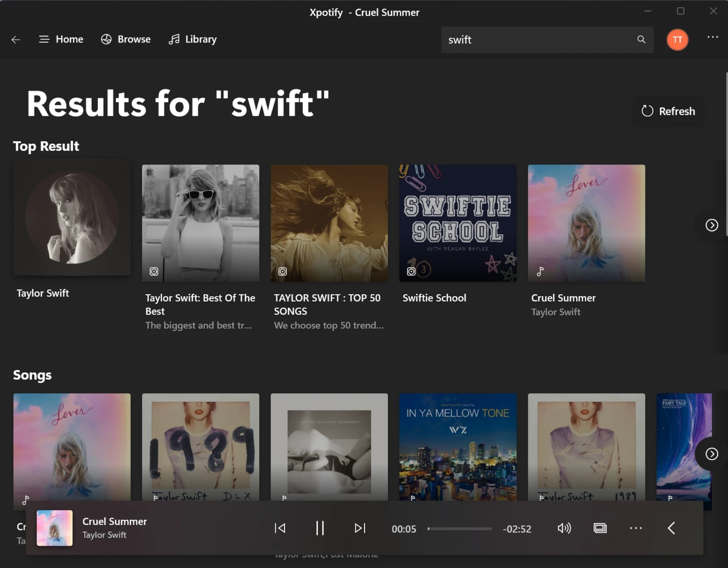Image resolution: width=728 pixels, height=568 pixels.
Task: Show next Songs with the chevron arrow
Action: point(712,454)
